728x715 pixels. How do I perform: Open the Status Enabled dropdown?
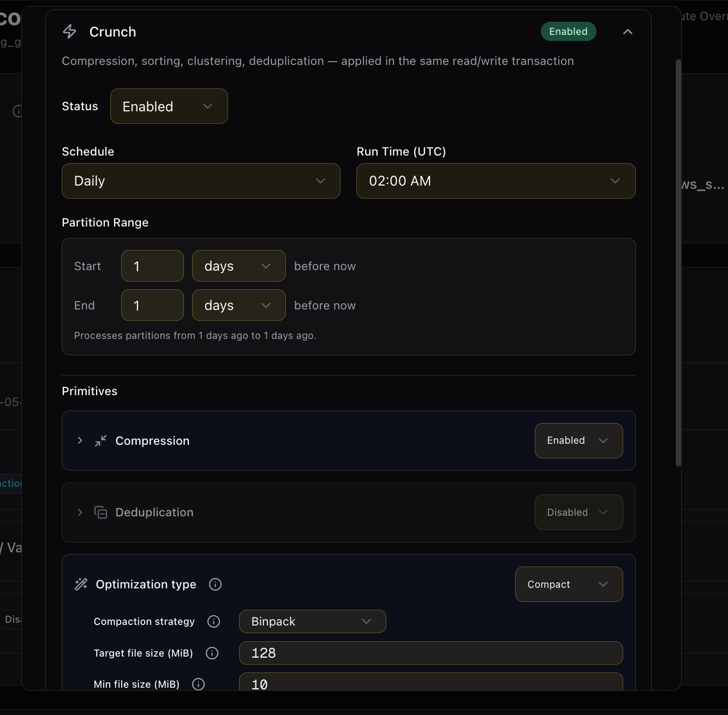(169, 106)
